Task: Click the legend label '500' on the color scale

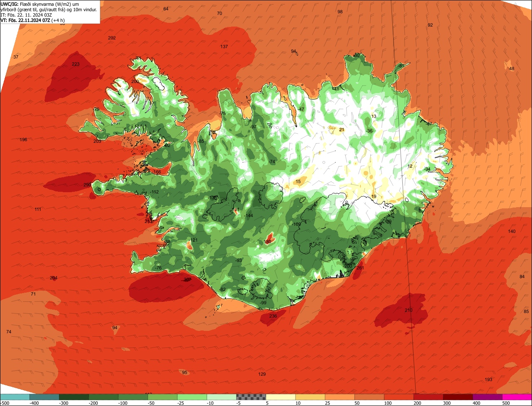Action: pyautogui.click(x=506, y=403)
